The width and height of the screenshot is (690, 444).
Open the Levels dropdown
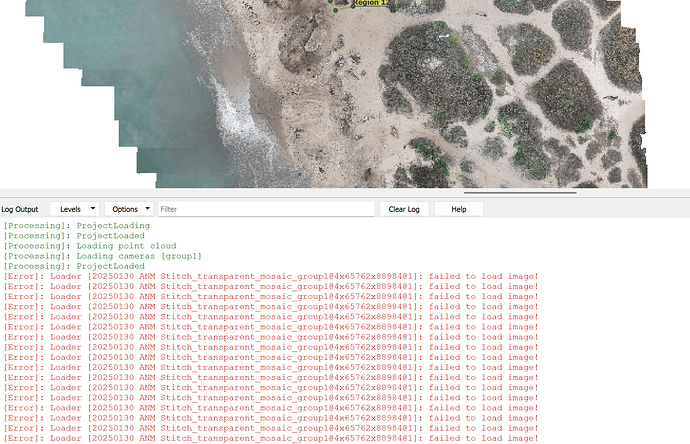point(74,209)
